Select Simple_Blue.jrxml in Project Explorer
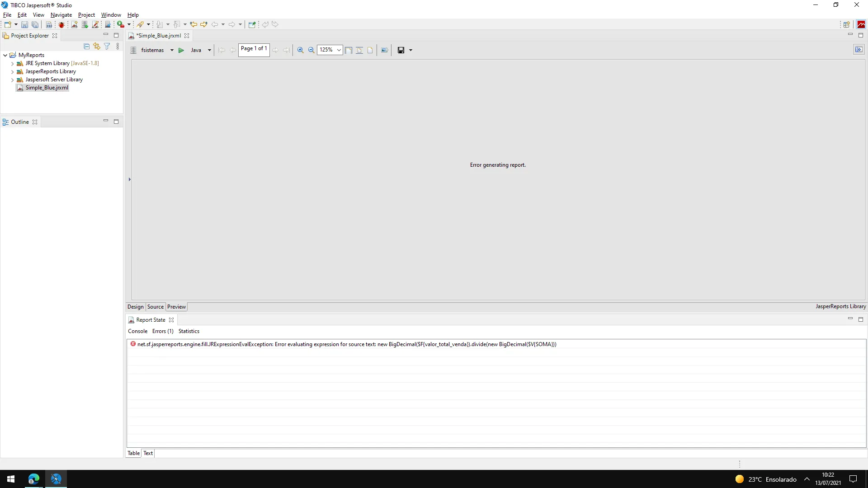 coord(47,88)
